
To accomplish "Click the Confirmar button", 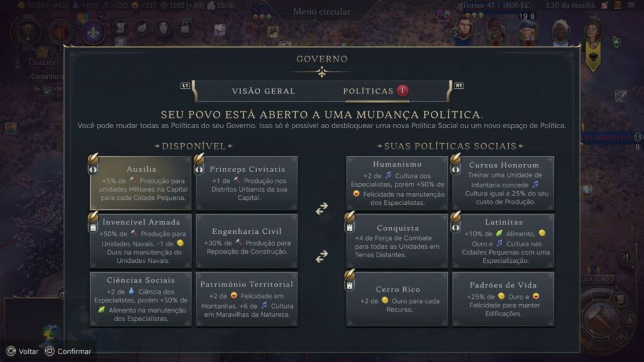I will click(68, 351).
